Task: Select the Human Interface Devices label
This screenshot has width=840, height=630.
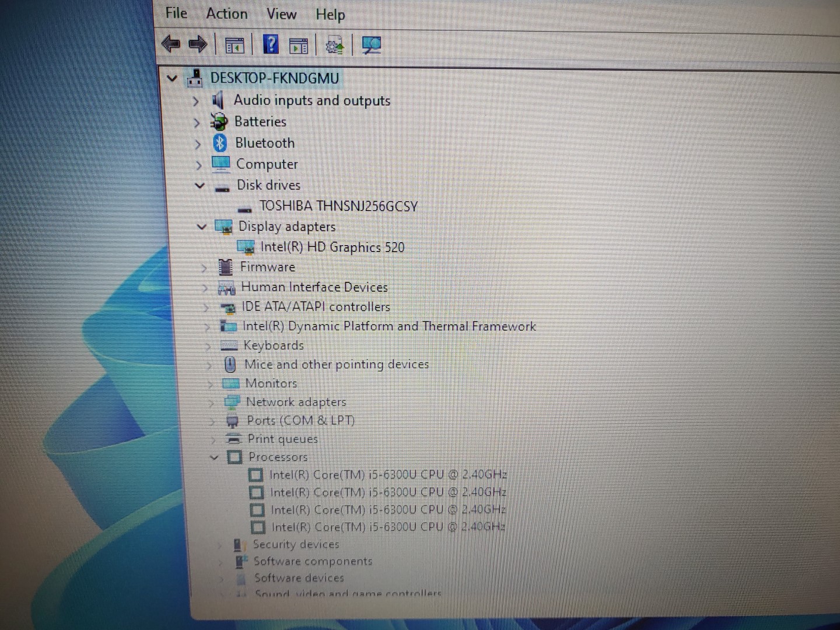Action: click(x=314, y=287)
